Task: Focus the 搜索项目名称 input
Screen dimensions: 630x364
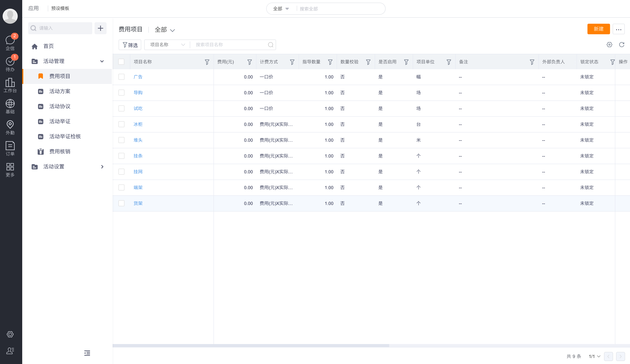Action: coord(230,45)
